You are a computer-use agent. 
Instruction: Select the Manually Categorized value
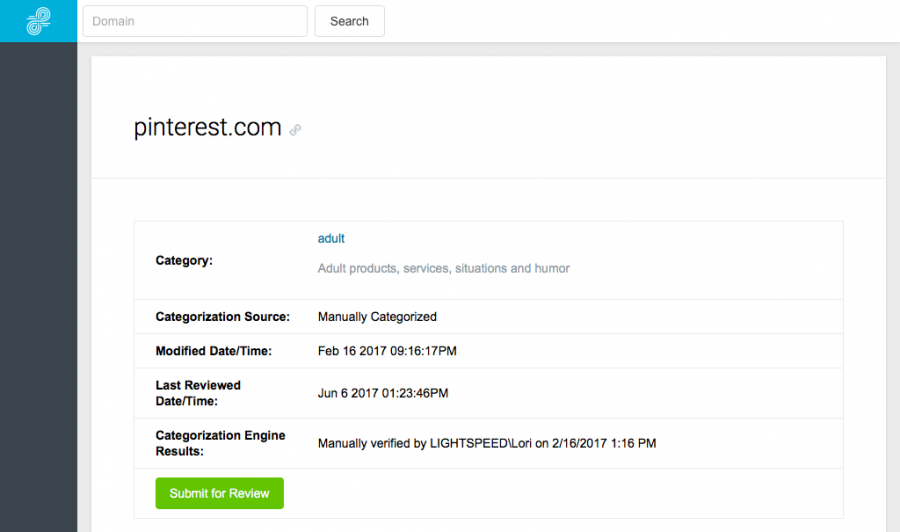point(377,317)
